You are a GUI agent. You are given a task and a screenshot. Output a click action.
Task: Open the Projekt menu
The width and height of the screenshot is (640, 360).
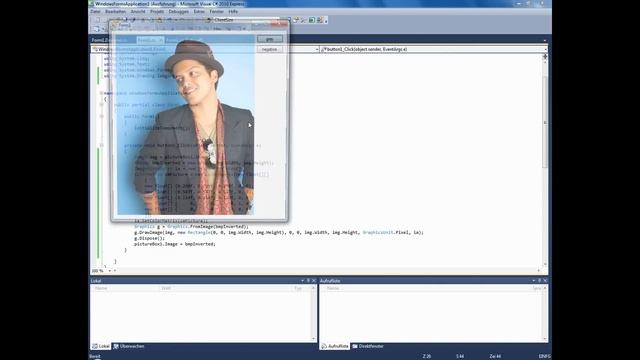click(x=157, y=11)
